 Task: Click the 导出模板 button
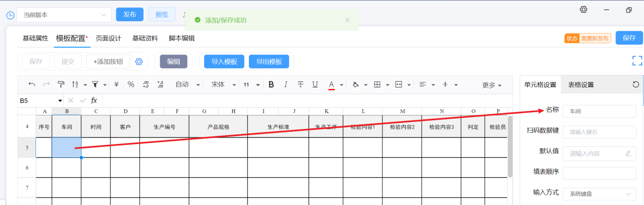(x=269, y=61)
